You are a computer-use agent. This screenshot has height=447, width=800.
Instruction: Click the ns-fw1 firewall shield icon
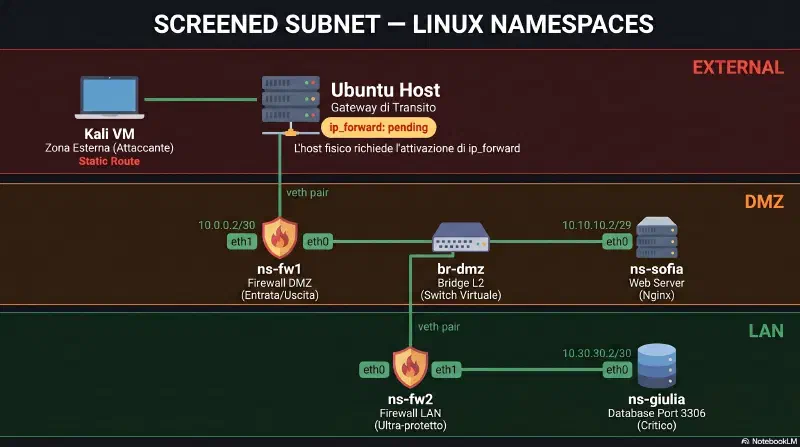280,238
